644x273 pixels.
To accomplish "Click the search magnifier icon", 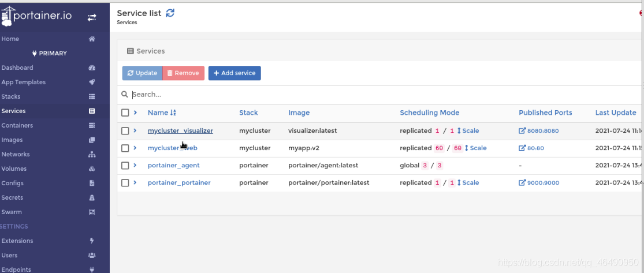I will [125, 95].
